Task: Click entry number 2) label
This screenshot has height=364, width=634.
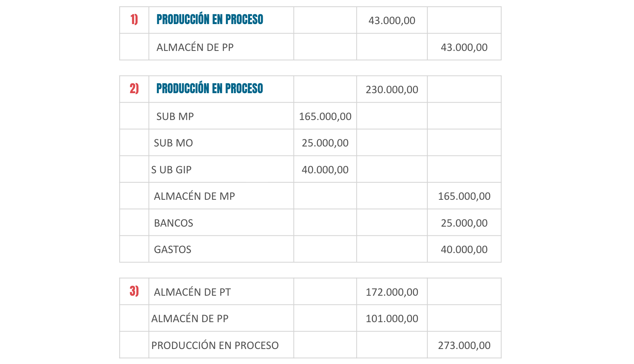Action: point(134,88)
